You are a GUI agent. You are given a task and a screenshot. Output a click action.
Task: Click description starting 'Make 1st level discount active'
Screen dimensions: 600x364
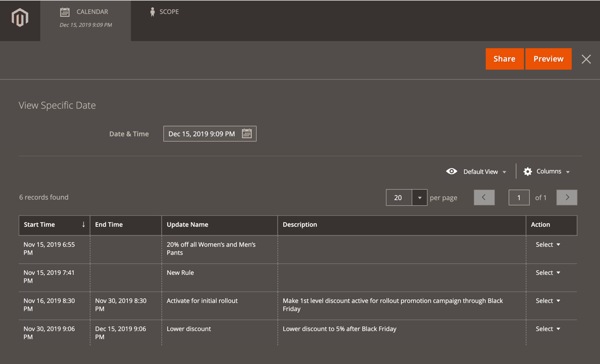pos(393,305)
